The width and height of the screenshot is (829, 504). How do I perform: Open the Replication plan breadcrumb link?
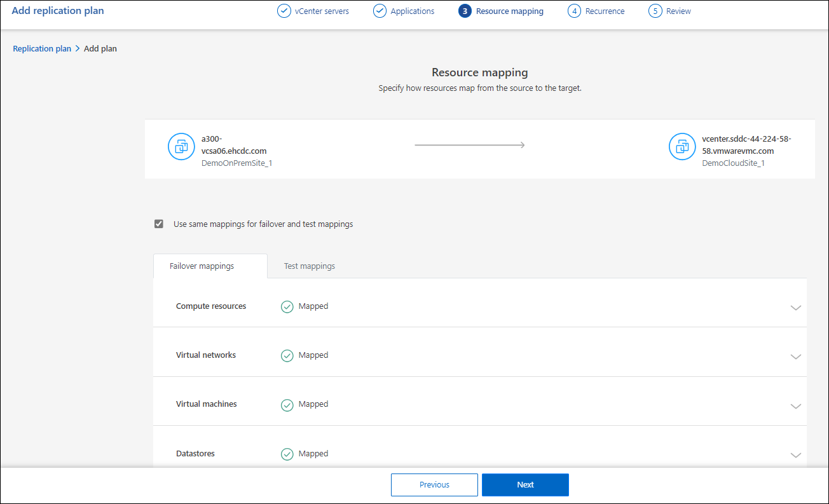pyautogui.click(x=42, y=49)
